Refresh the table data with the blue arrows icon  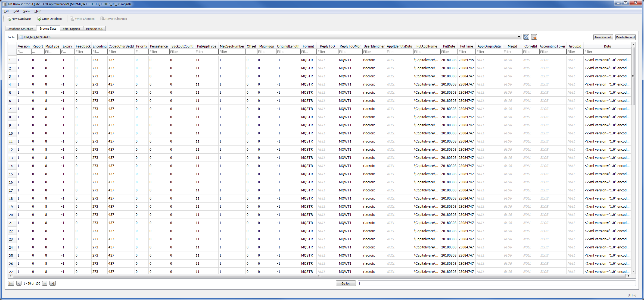click(526, 37)
